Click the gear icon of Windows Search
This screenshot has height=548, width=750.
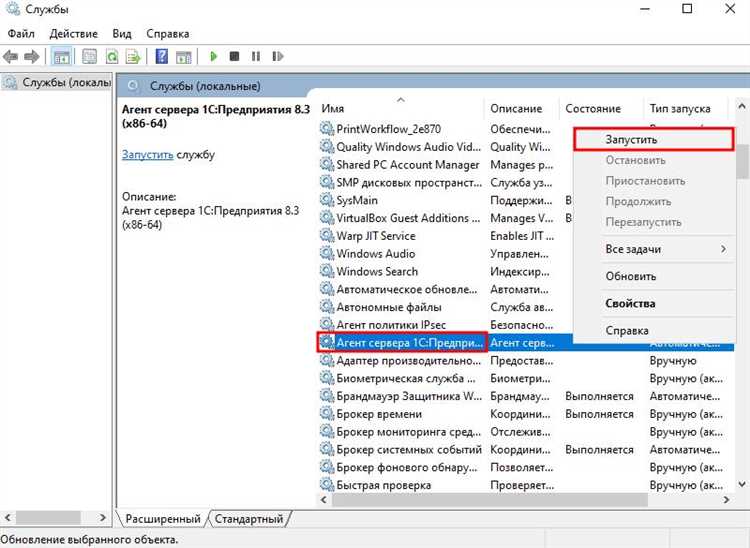pos(327,271)
